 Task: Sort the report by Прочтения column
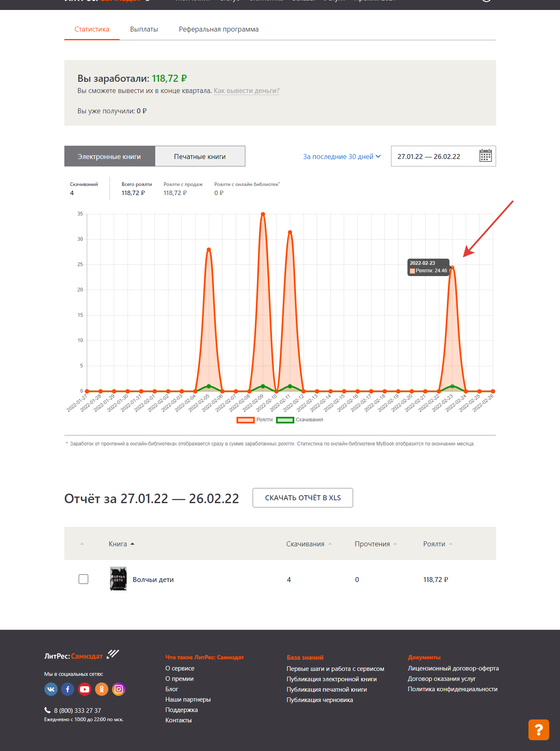click(x=376, y=544)
